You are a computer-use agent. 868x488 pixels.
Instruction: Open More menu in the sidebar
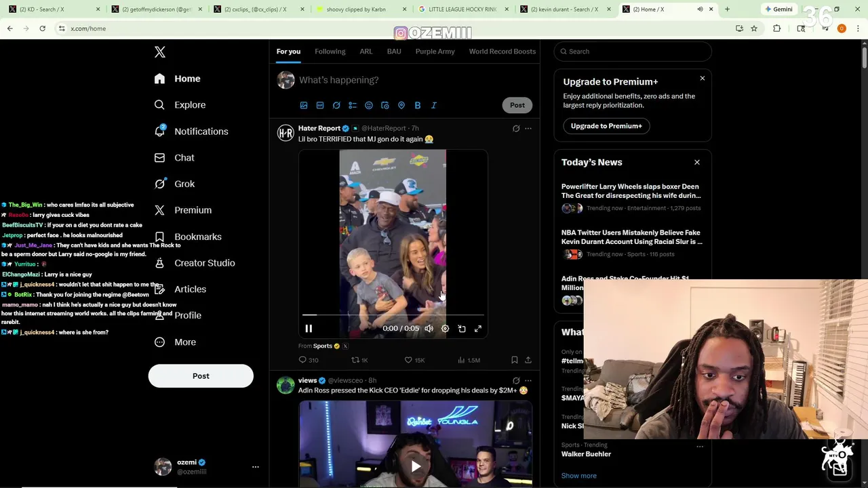[x=175, y=342]
